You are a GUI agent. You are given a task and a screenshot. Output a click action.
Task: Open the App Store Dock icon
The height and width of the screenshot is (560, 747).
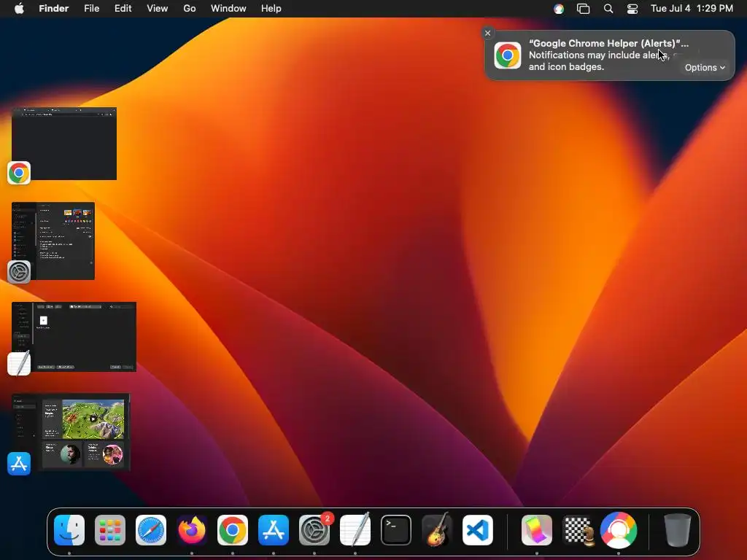[274, 530]
